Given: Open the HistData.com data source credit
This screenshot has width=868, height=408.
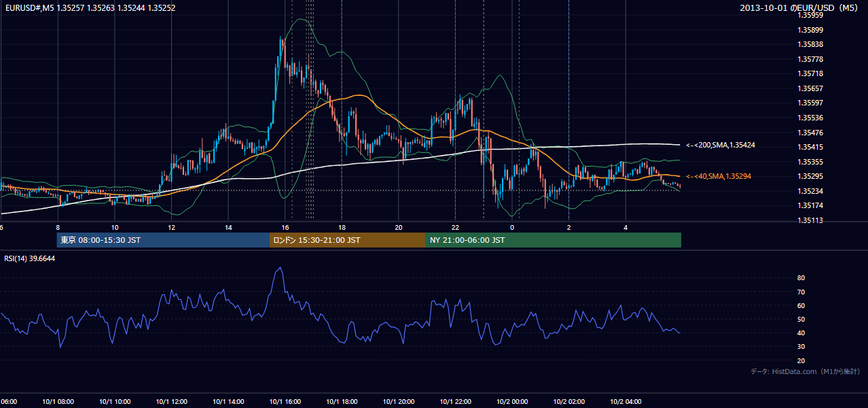Looking at the screenshot, I should [x=806, y=371].
